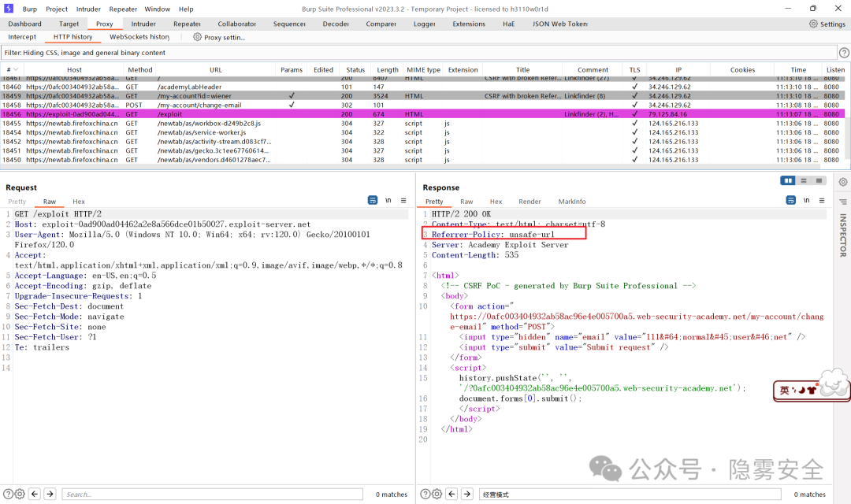Switch Response view to Hex
The image size is (851, 504).
pos(496,202)
